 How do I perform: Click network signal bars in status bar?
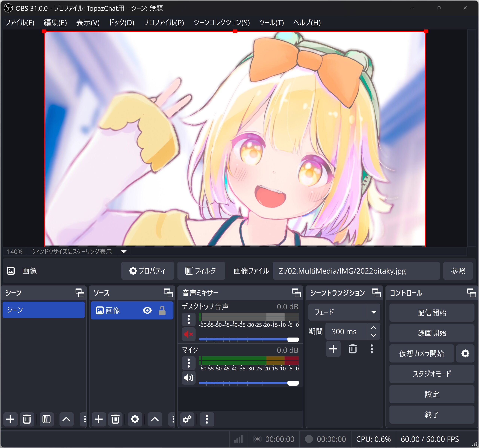(238, 439)
